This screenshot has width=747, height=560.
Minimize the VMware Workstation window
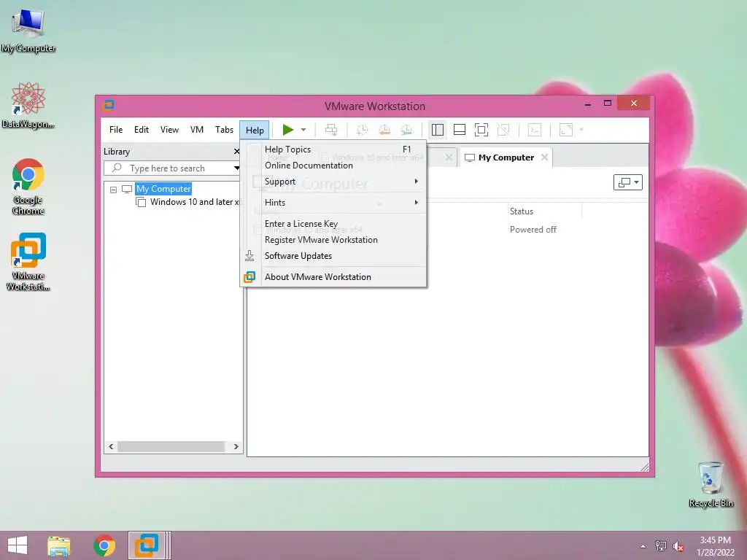[588, 104]
